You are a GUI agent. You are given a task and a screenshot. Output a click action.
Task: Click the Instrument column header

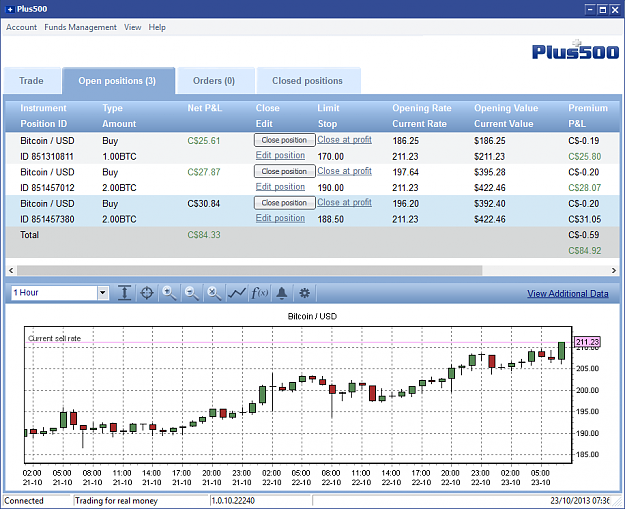[x=43, y=108]
